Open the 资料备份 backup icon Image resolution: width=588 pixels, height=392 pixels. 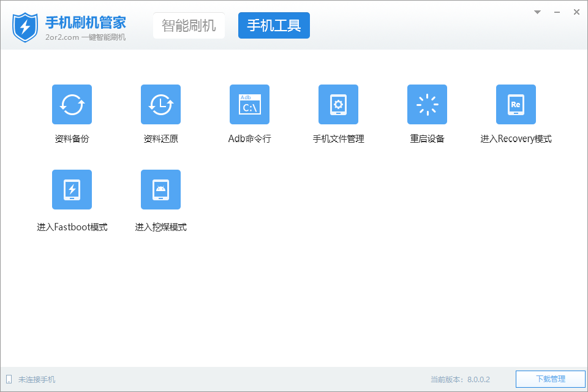pyautogui.click(x=72, y=105)
